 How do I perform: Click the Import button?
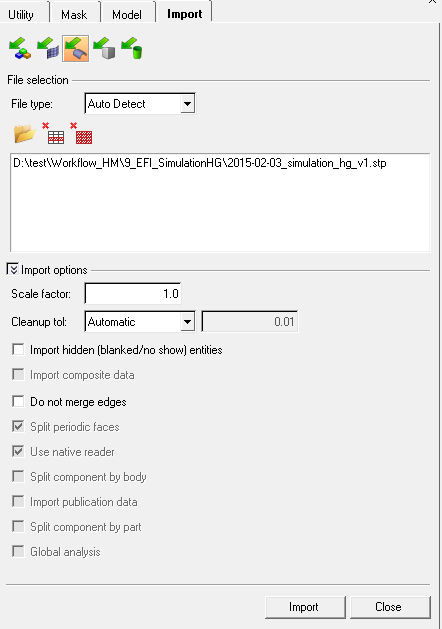click(305, 607)
